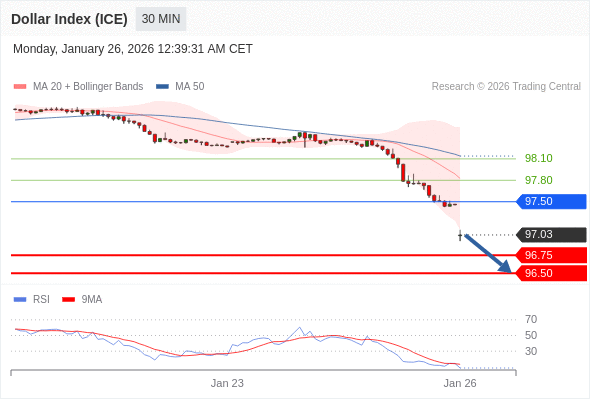Click the black 97.03 current price tag
This screenshot has width=590, height=400.
[x=551, y=235]
